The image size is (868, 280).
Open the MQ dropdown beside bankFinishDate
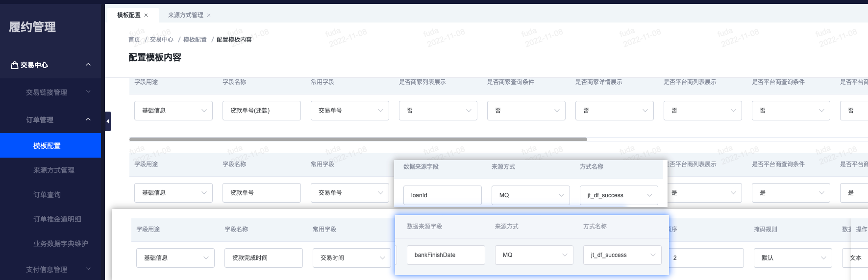(x=534, y=255)
